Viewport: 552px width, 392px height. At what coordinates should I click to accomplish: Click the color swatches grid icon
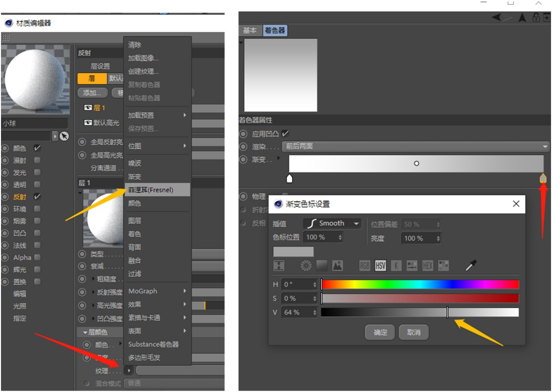(x=444, y=266)
